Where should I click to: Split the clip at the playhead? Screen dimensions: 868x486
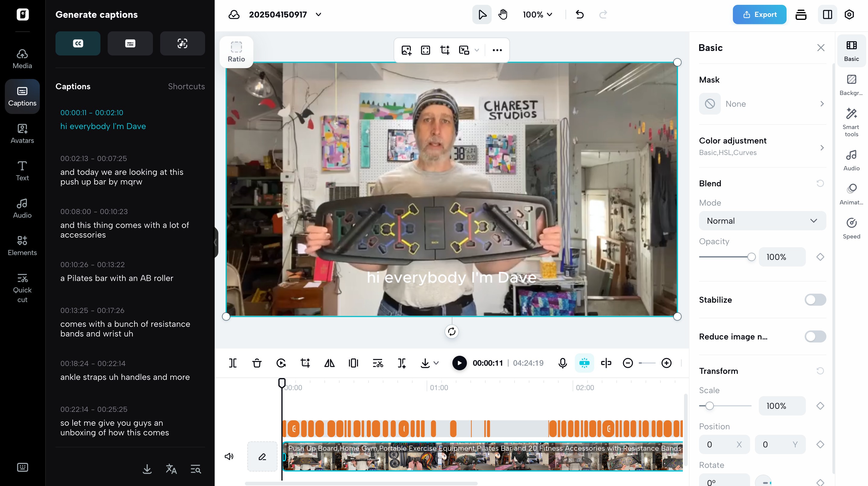(x=233, y=363)
